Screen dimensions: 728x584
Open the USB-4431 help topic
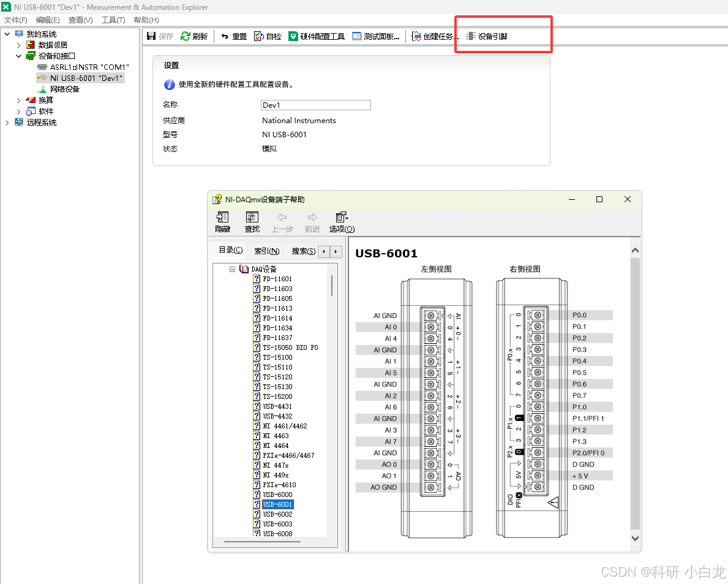click(x=277, y=406)
